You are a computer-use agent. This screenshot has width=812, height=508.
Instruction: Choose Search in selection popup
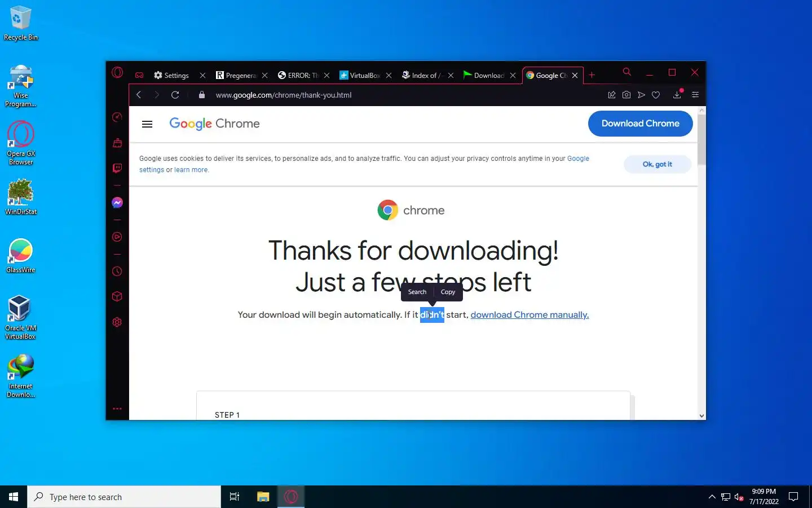417,292
